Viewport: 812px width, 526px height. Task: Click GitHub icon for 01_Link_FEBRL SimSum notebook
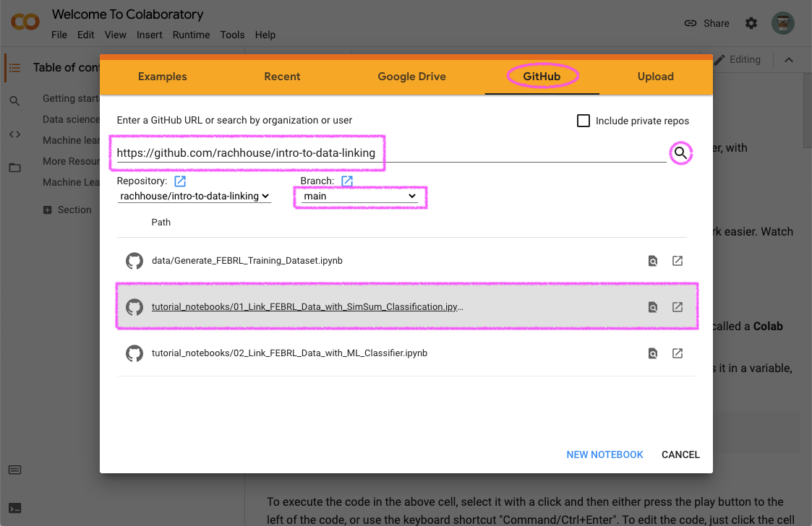[x=134, y=307]
